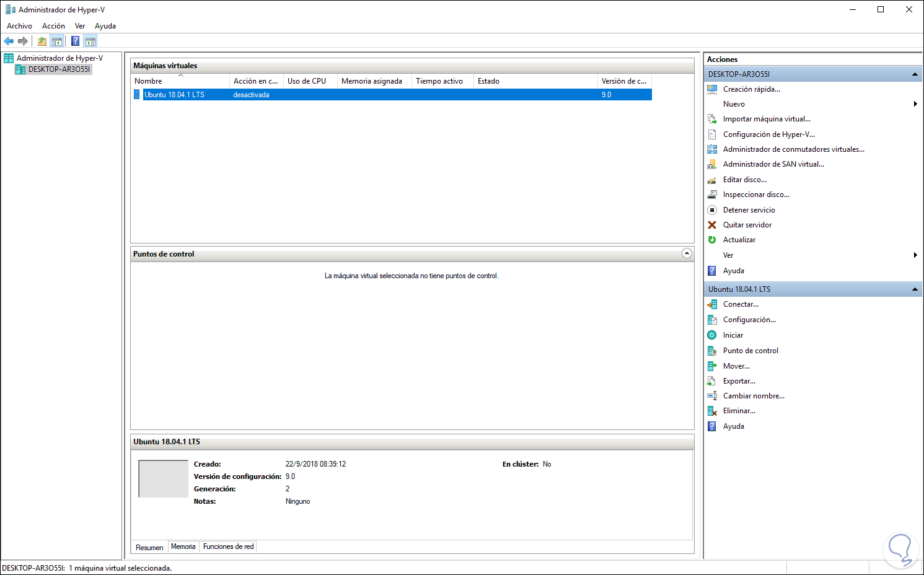Viewport: 924px width, 575px height.
Task: Click the Back arrow toolbar icon
Action: click(9, 42)
